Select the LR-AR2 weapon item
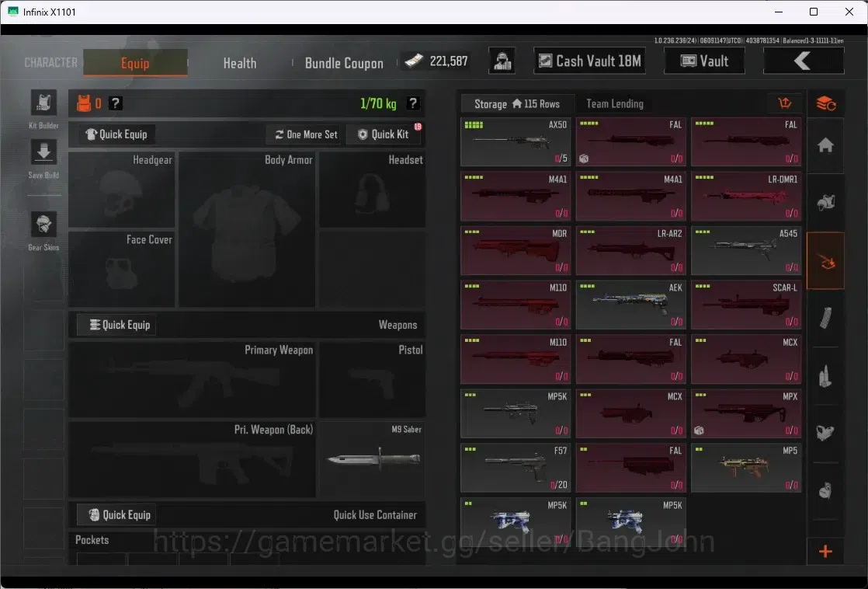Viewport: 868px width, 589px height. (630, 250)
